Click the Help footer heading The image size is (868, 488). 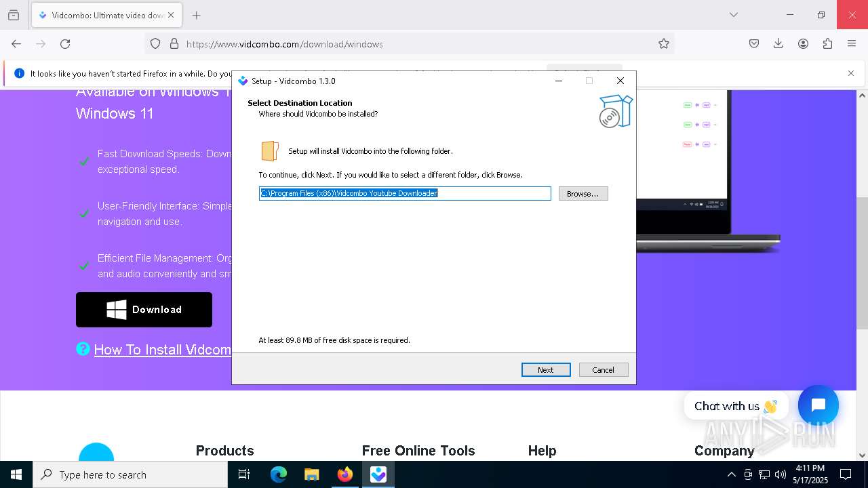pyautogui.click(x=542, y=451)
